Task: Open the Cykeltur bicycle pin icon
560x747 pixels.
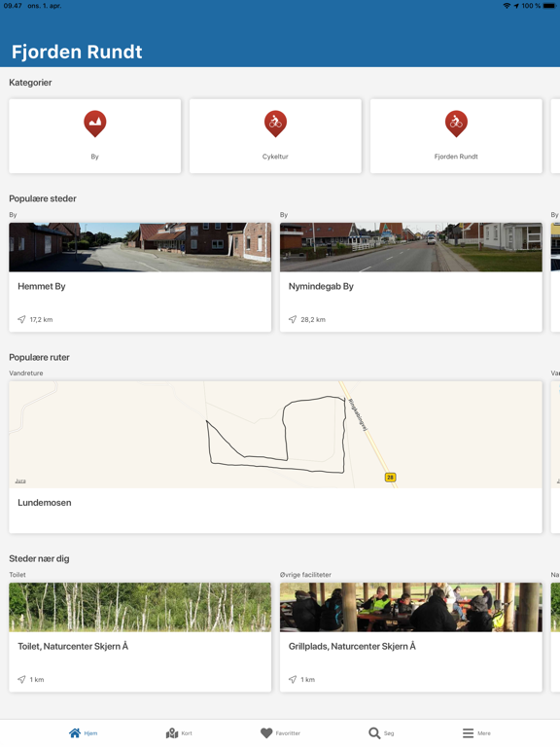Action: coord(275,124)
